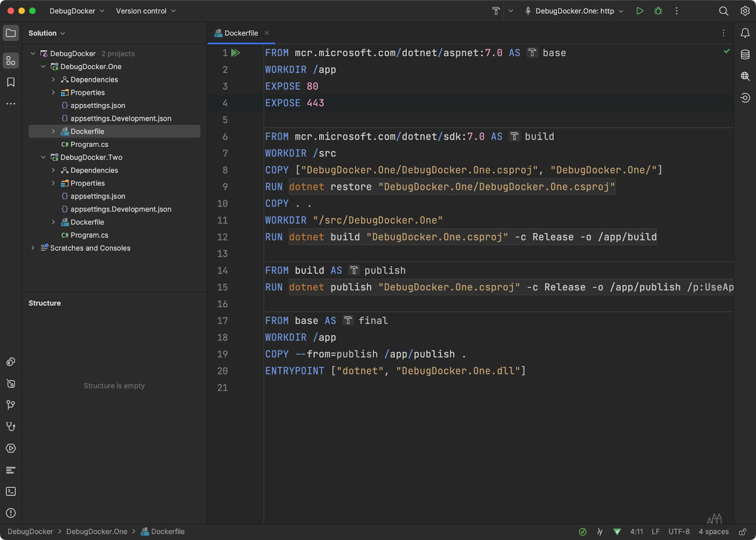Open the Explorer tool window icon
756x540 pixels.
coord(11,33)
